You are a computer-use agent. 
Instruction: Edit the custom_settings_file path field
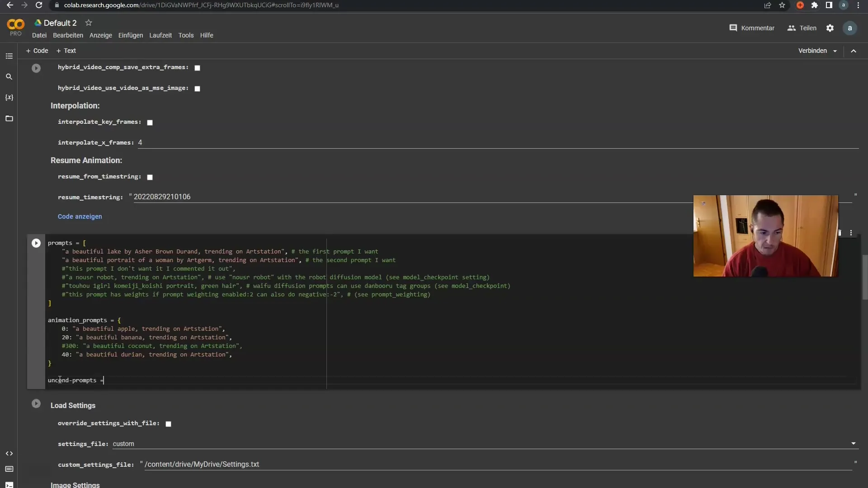(x=498, y=465)
